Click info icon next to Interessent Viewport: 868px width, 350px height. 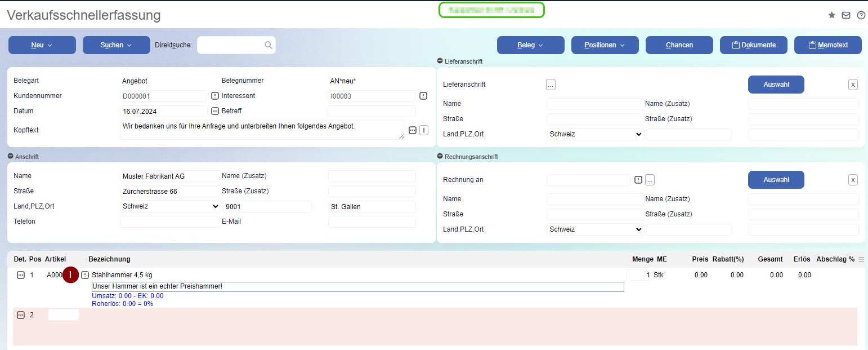point(423,96)
